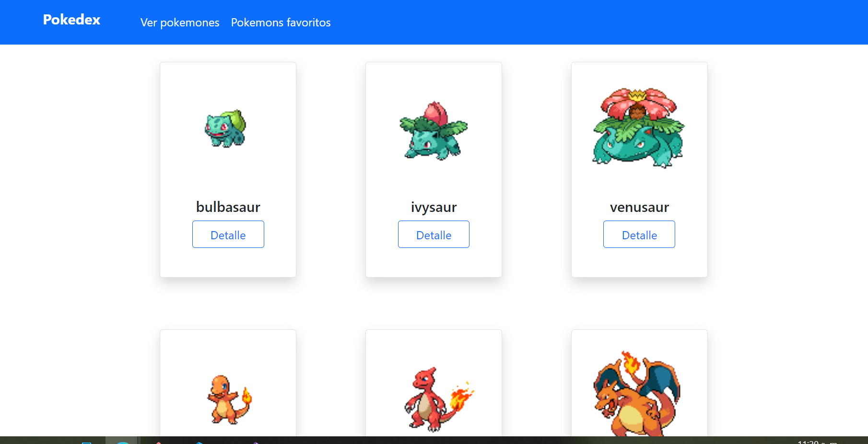Select the venusaur card
The height and width of the screenshot is (444, 868).
[639, 169]
